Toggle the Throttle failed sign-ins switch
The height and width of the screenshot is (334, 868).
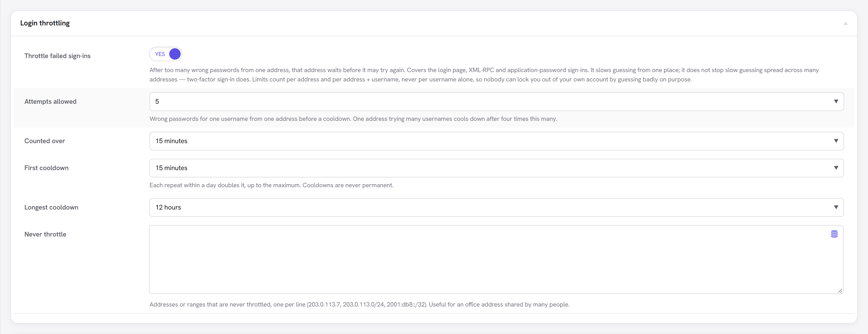165,54
